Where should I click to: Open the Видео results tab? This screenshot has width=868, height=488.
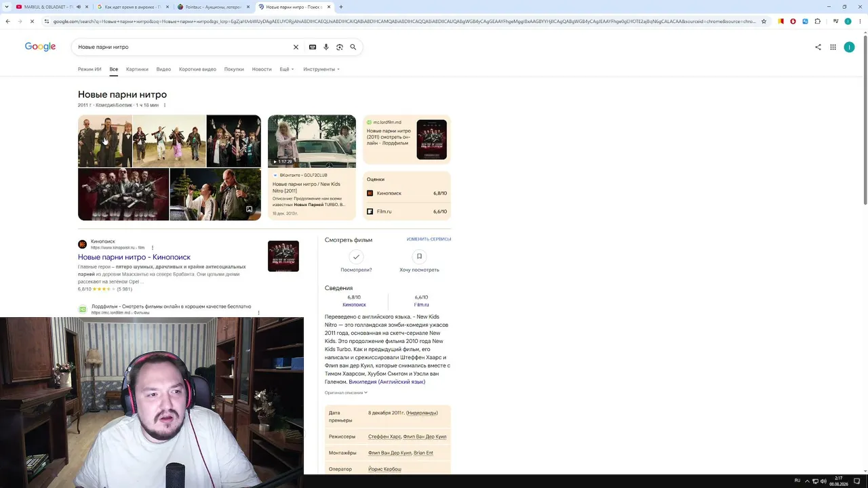coord(163,69)
